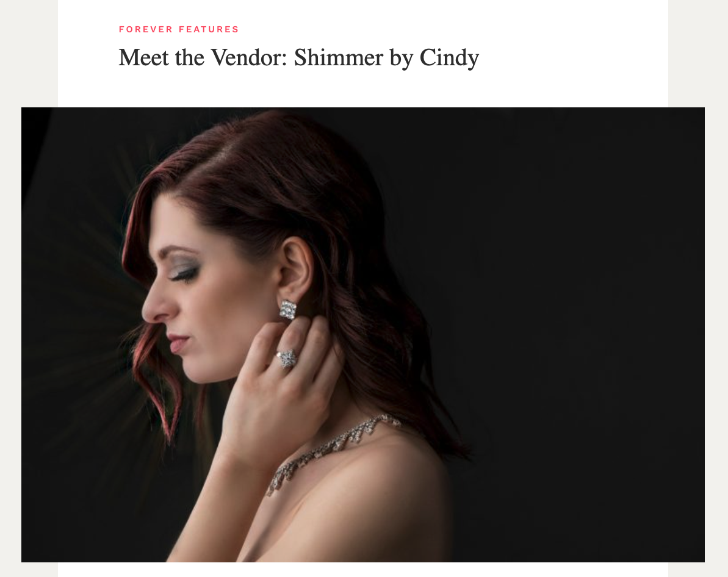Click the Meet the Vendor article headline
Screen dimensions: 728x577
coord(298,58)
